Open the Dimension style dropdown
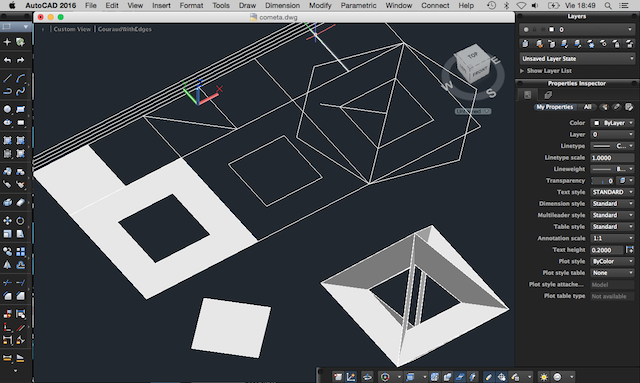640x383 pixels. pyautogui.click(x=613, y=203)
